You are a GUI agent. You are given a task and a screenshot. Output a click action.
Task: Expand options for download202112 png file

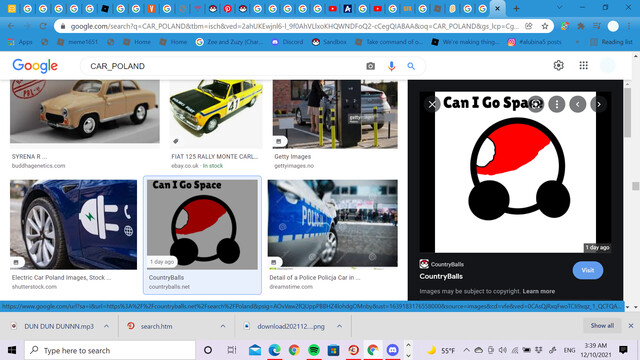[x=339, y=326]
